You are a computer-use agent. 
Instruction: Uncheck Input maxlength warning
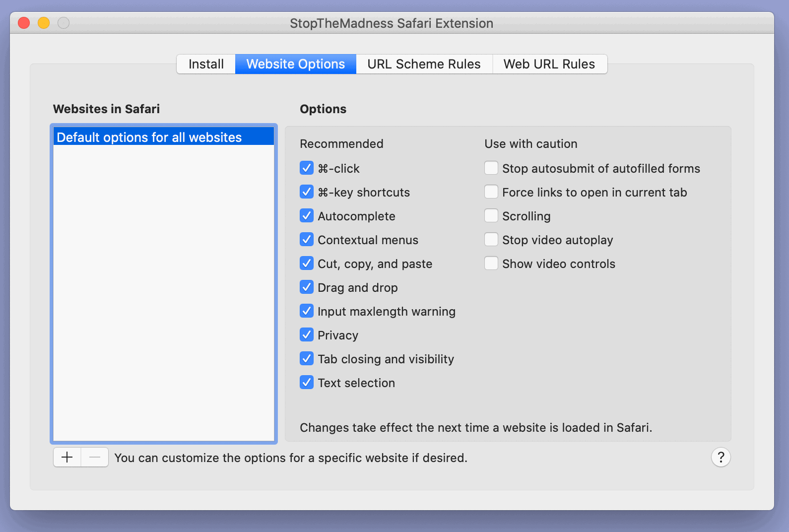tap(307, 311)
